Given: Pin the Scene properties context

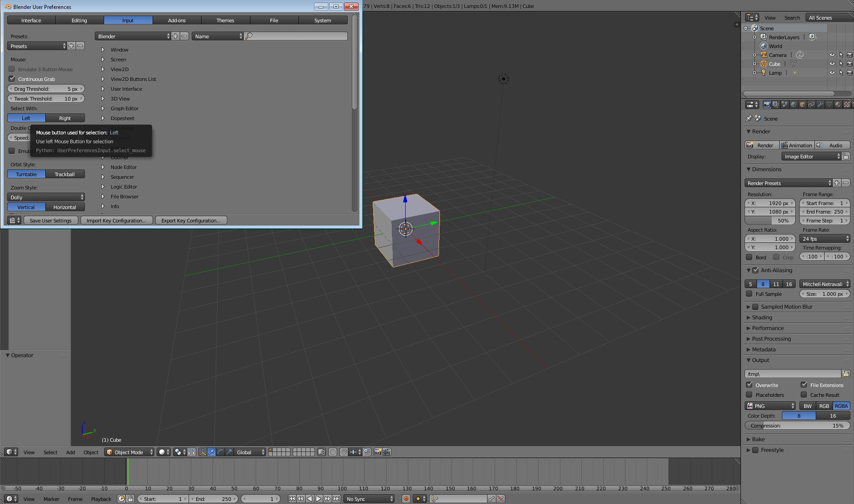Looking at the screenshot, I should coord(749,118).
